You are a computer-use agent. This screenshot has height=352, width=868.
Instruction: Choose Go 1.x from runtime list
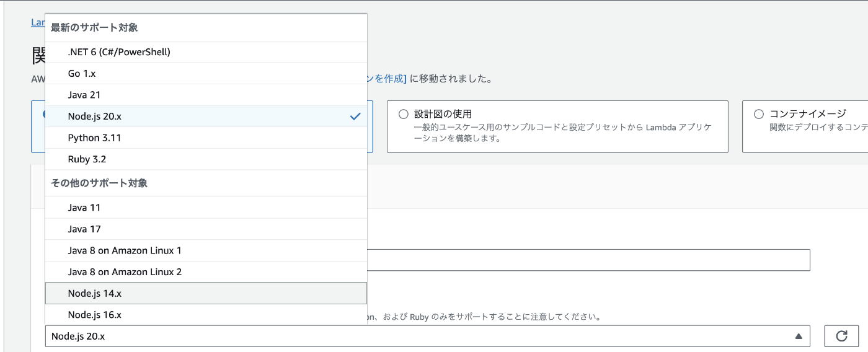pyautogui.click(x=206, y=73)
